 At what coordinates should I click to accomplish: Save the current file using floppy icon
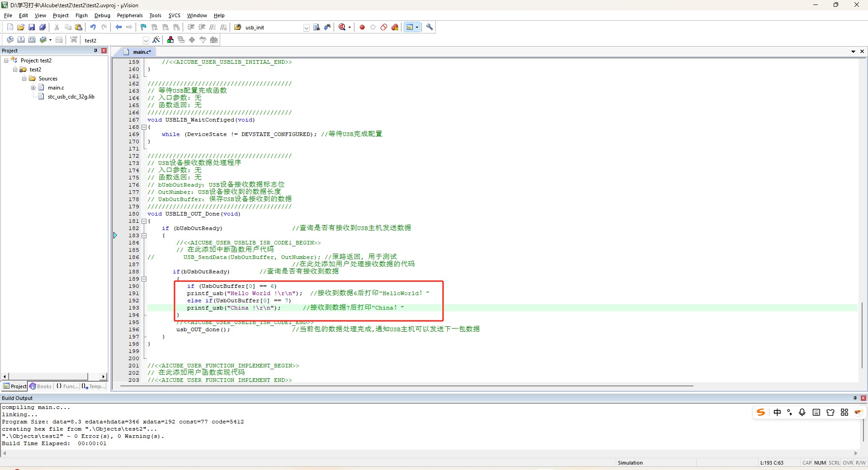[32, 27]
